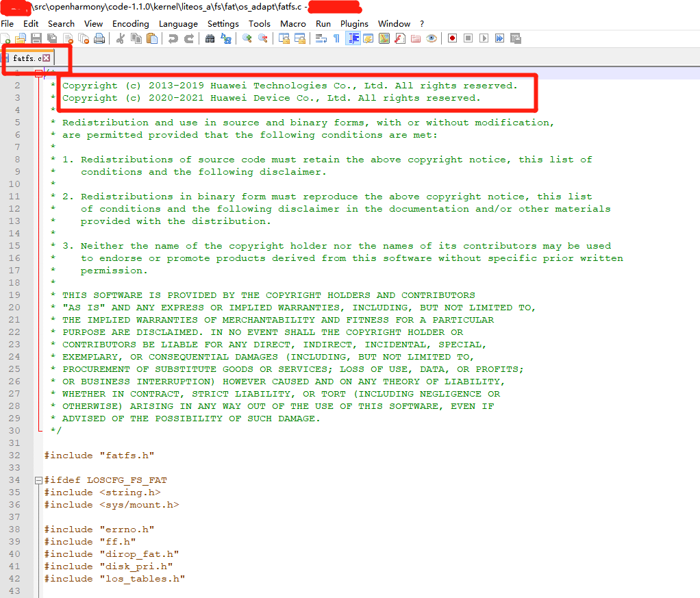The image size is (700, 598).
Task: Print the document using the printer icon
Action: click(x=99, y=38)
